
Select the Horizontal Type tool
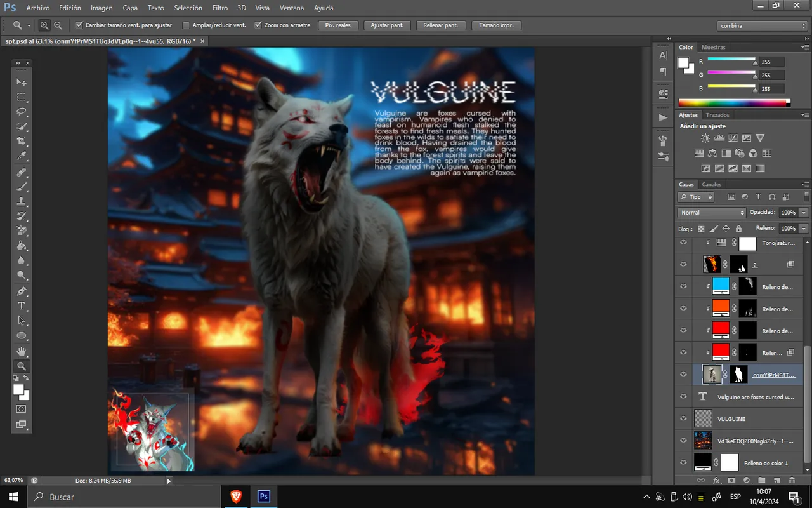tap(22, 306)
